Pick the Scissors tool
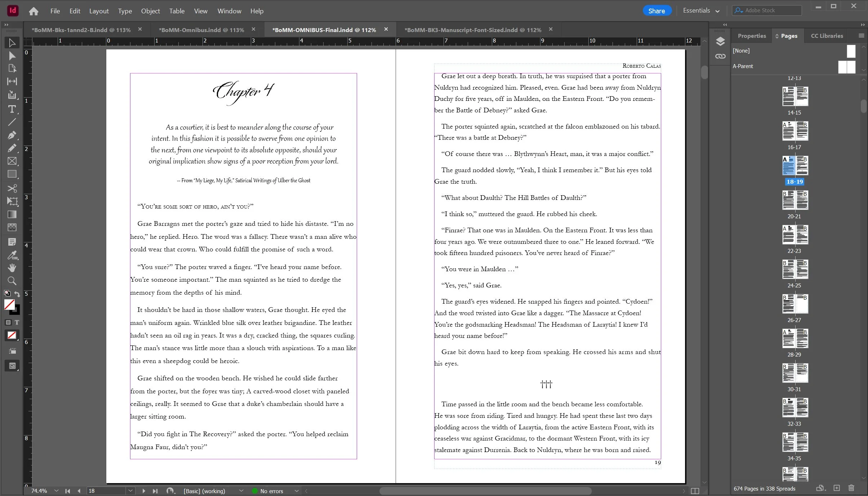This screenshot has width=868, height=496. pos(12,188)
